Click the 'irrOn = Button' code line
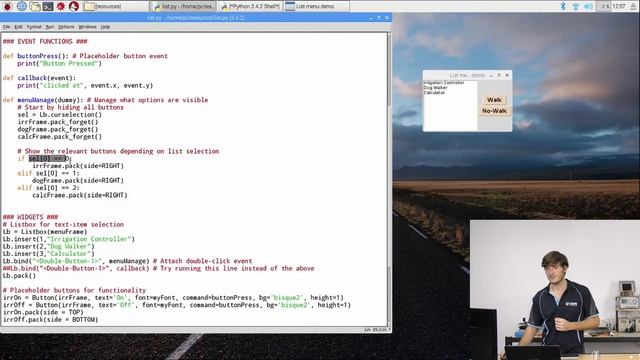The height and width of the screenshot is (360, 640). (x=173, y=298)
